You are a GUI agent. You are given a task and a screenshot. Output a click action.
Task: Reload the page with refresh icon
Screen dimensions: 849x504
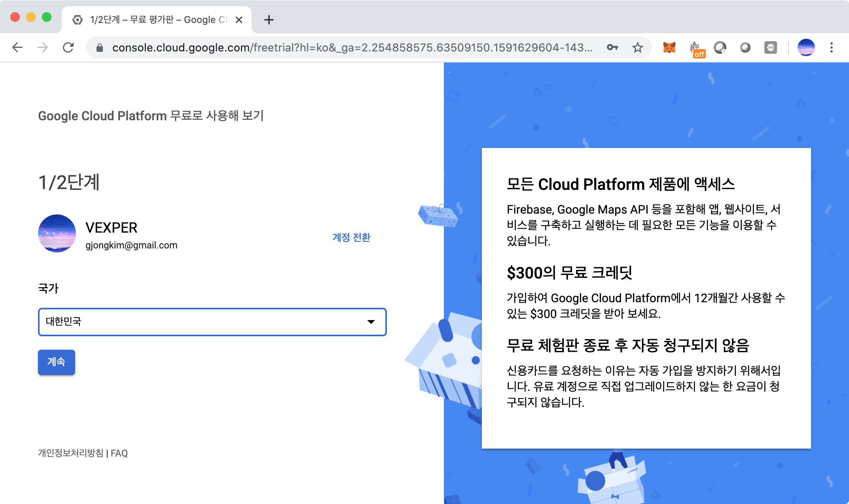(x=68, y=48)
